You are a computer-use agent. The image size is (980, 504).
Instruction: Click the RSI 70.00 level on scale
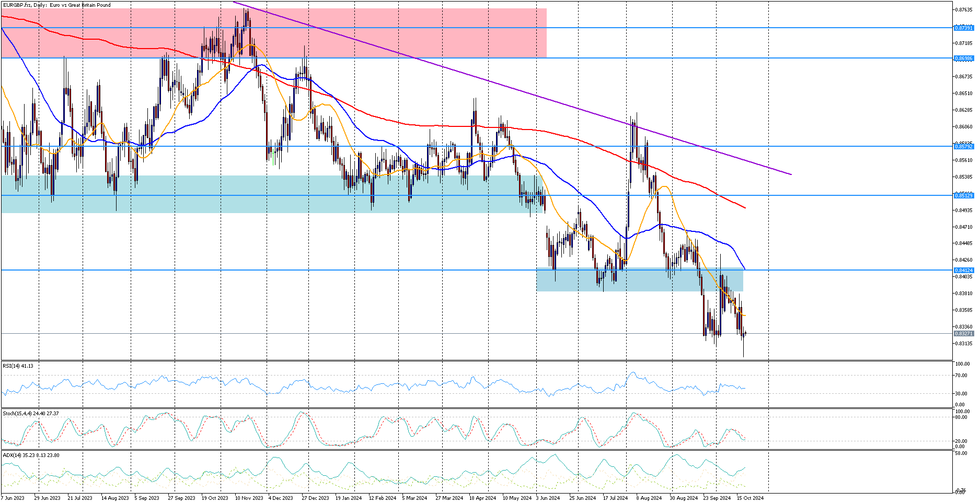[x=961, y=376]
